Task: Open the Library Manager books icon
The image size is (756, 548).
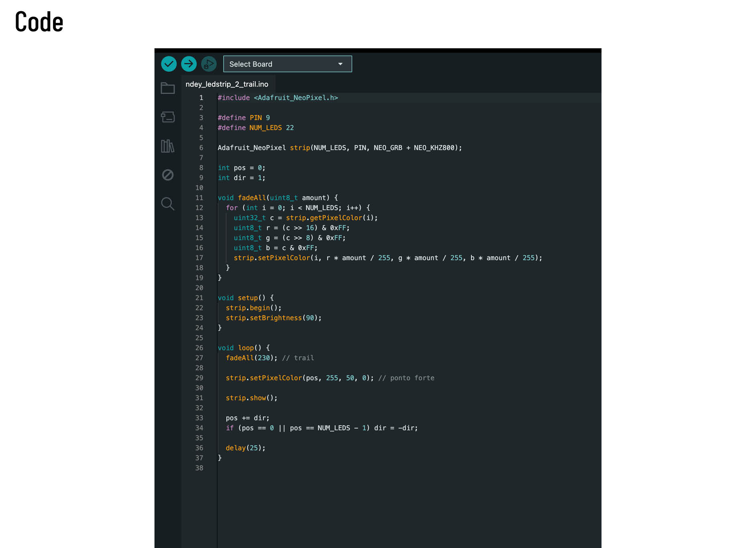Action: (168, 146)
